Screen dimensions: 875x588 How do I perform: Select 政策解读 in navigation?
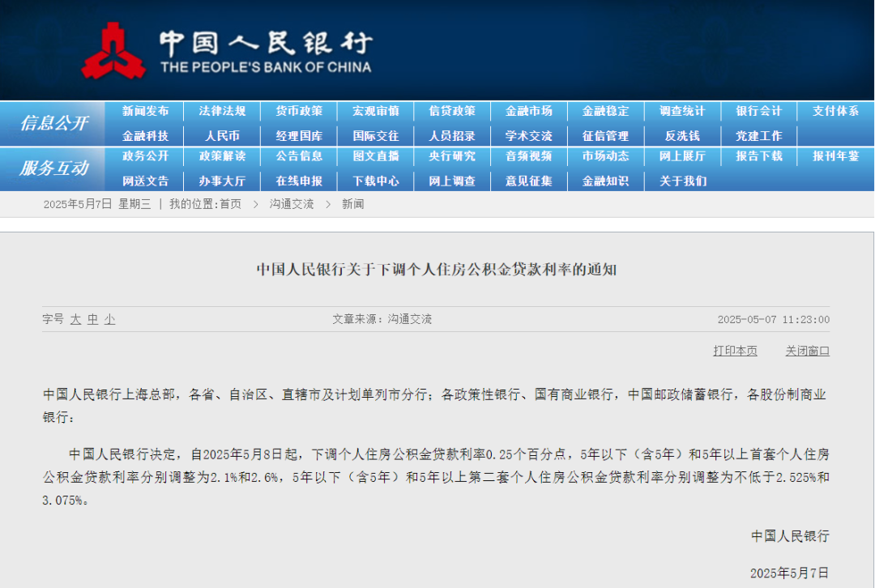pyautogui.click(x=222, y=156)
